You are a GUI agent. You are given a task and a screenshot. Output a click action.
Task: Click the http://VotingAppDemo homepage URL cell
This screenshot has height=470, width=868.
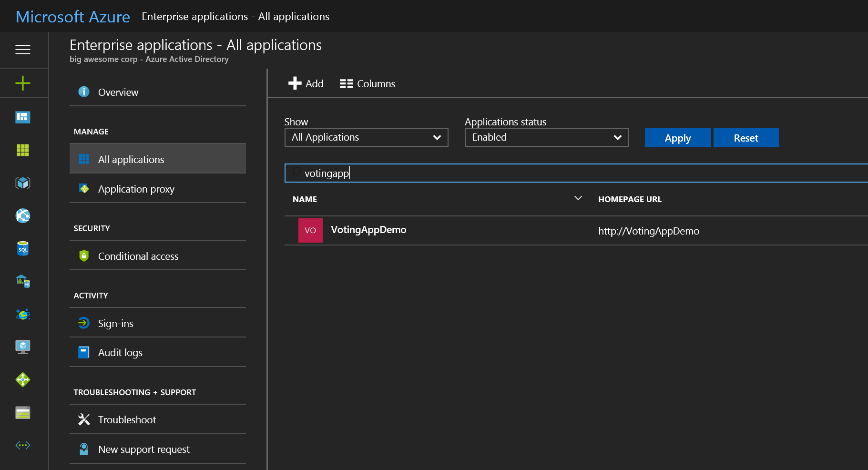click(x=649, y=231)
